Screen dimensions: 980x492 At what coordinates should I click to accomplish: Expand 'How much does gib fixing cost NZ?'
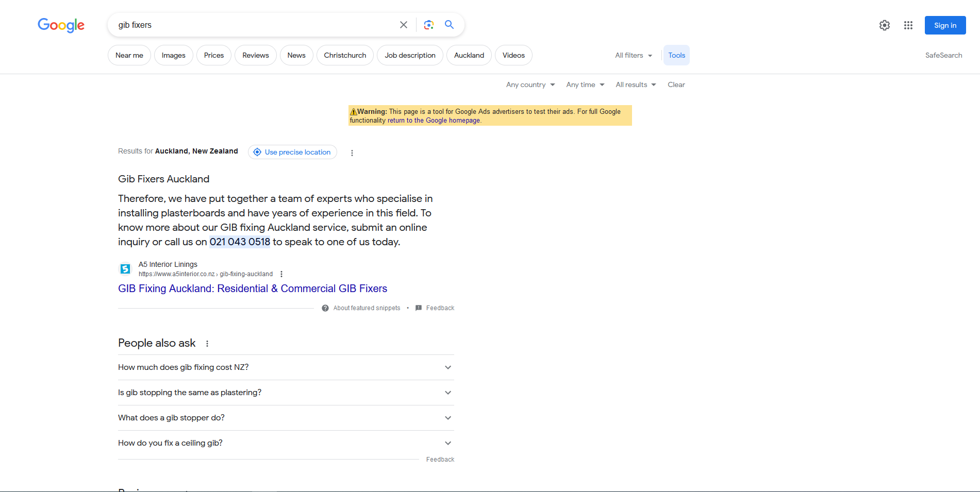pyautogui.click(x=286, y=367)
